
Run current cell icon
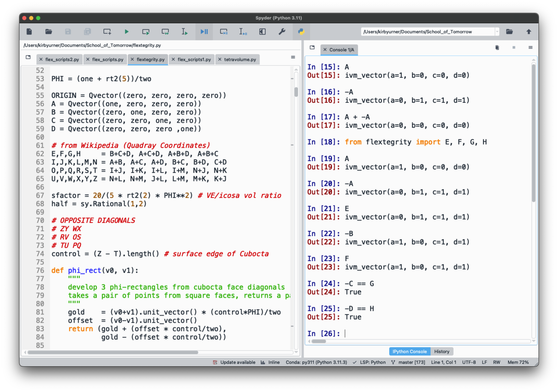146,32
